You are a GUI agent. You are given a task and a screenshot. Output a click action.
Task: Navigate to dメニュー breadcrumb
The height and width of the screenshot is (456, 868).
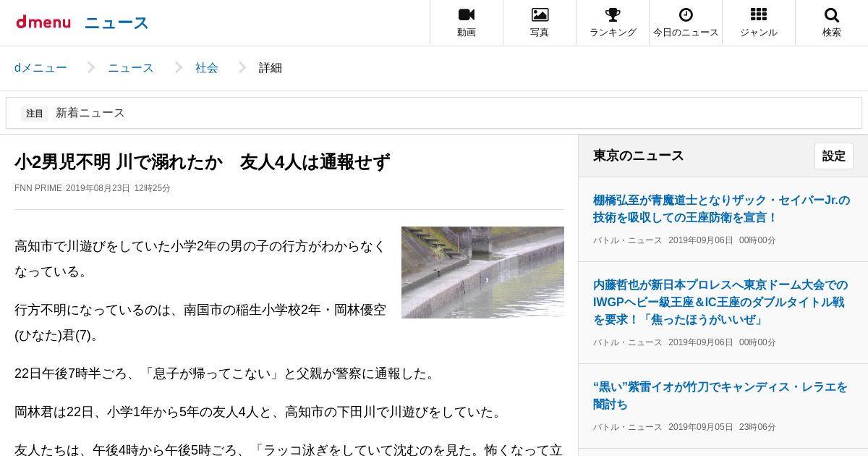(41, 68)
